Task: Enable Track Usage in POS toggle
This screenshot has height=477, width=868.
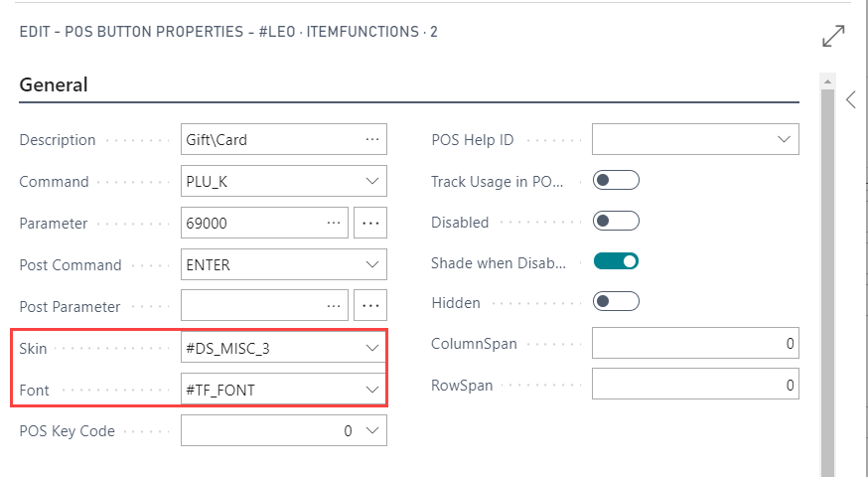Action: coord(616,181)
